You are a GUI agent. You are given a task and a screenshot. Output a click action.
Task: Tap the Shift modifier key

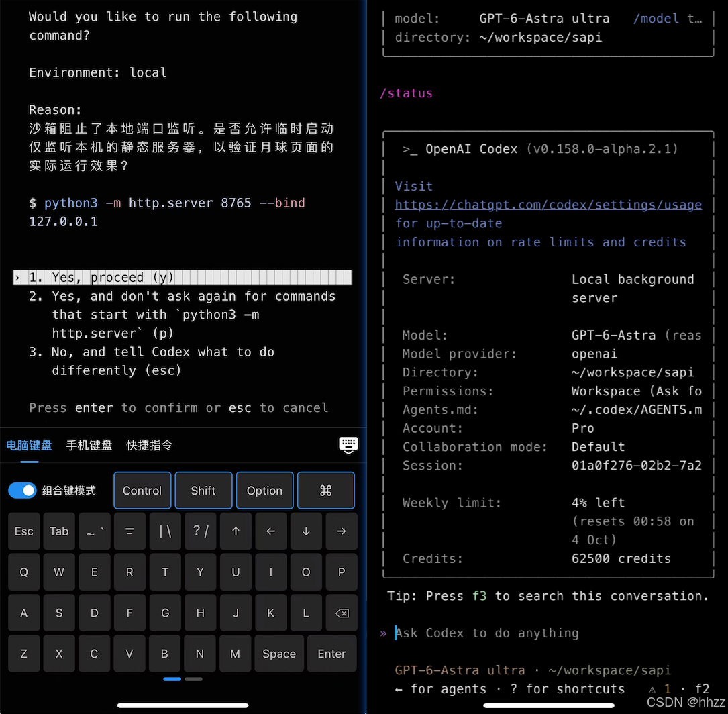click(203, 491)
